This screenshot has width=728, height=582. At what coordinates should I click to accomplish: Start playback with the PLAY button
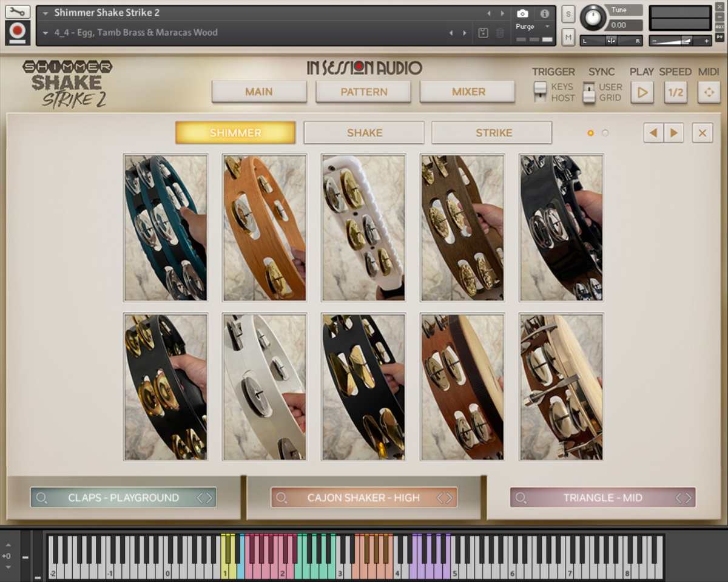pyautogui.click(x=642, y=92)
